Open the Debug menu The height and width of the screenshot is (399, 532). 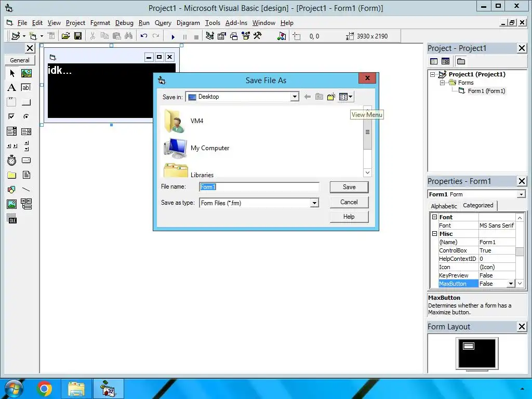pos(124,23)
